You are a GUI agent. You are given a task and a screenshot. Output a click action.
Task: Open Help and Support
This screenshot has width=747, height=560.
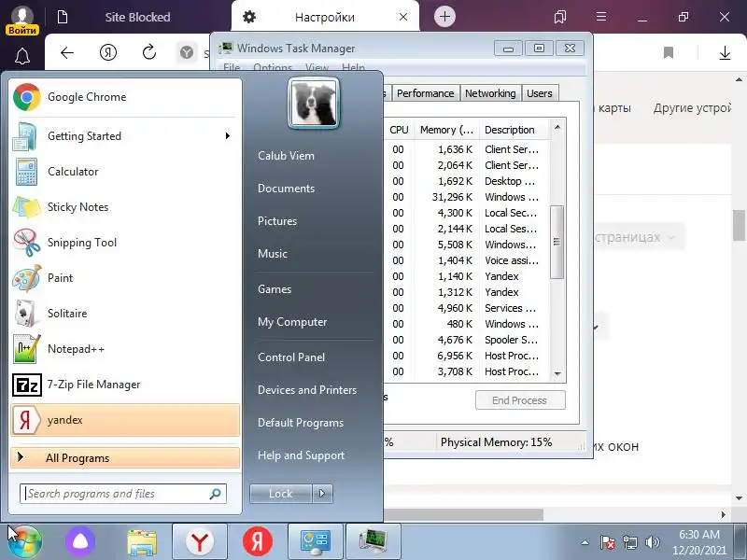(301, 455)
